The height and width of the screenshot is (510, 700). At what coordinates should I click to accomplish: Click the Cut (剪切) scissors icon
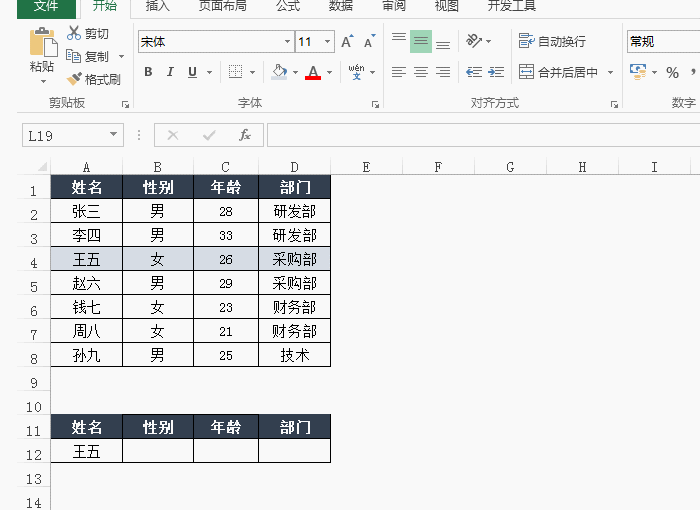(x=74, y=33)
